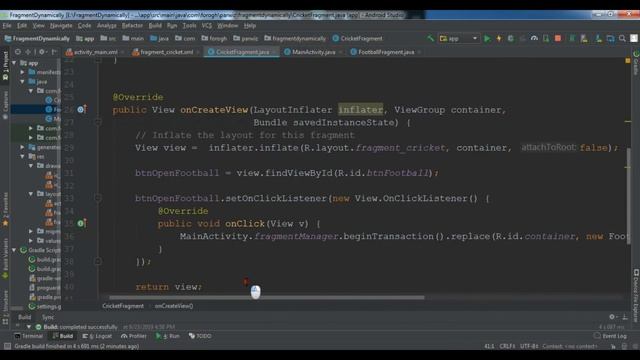This screenshot has height=360, width=640.
Task: Click the yellow warning marker above editor scrollbar
Action: [628, 60]
